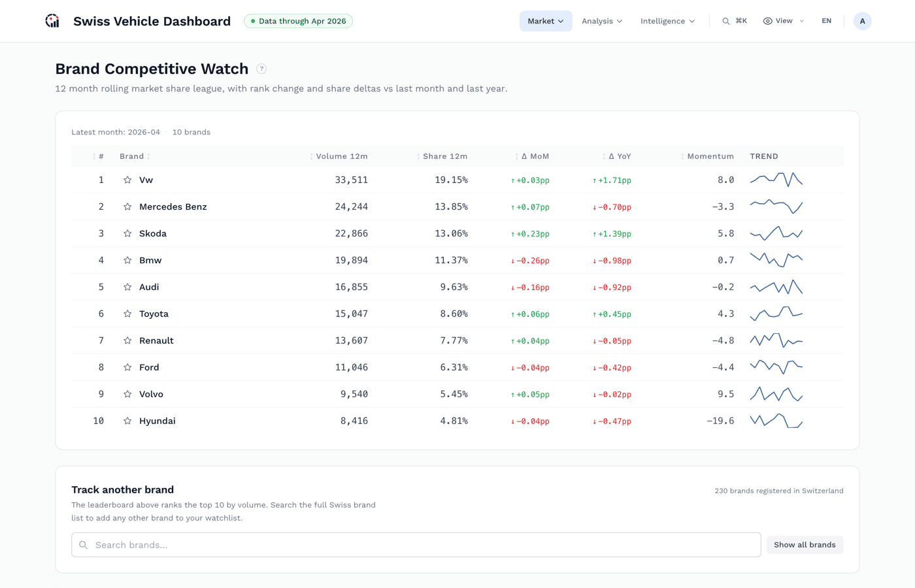Star the Hyundai brand row
This screenshot has height=588, width=915.
pos(127,421)
